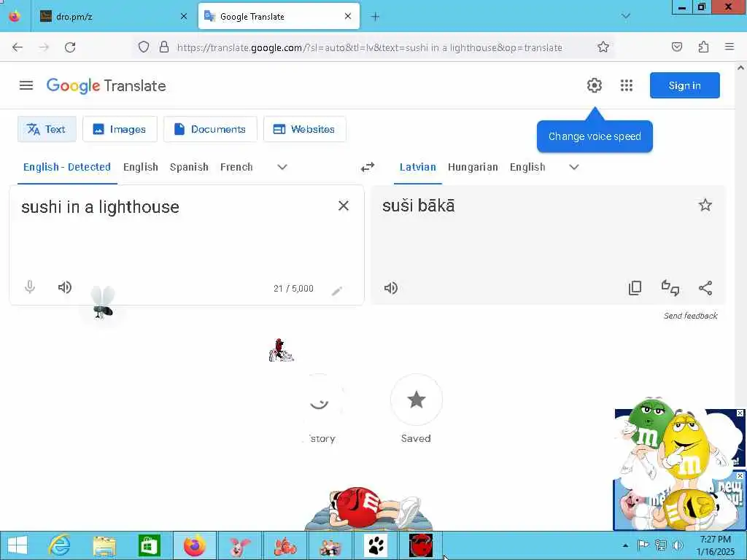The width and height of the screenshot is (747, 560).
Task: Swap source and target languages
Action: 368,167
